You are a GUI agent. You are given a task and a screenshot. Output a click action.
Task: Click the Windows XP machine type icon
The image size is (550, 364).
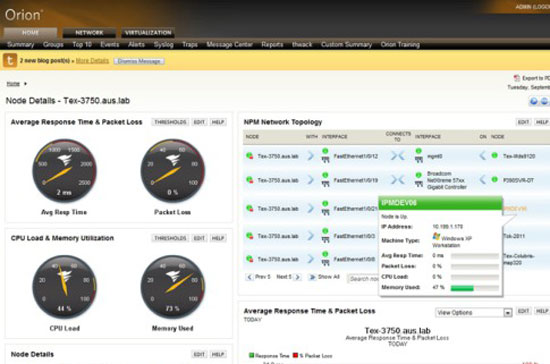[436, 236]
